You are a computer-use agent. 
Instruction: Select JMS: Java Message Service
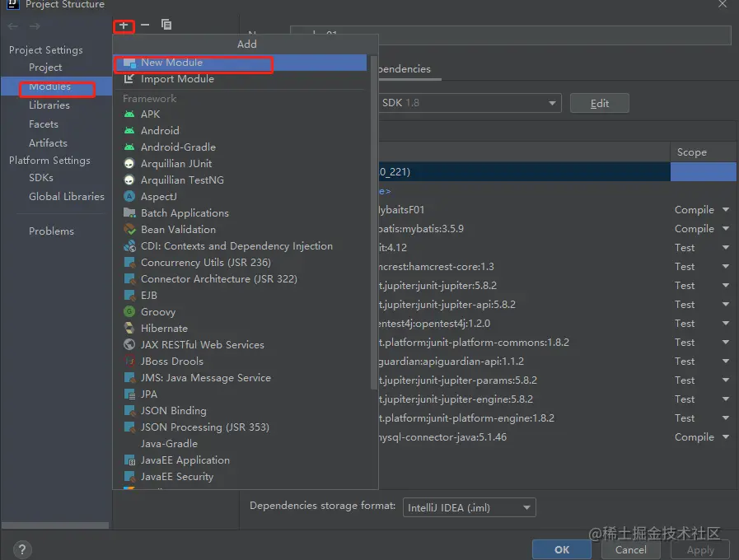click(x=241, y=378)
